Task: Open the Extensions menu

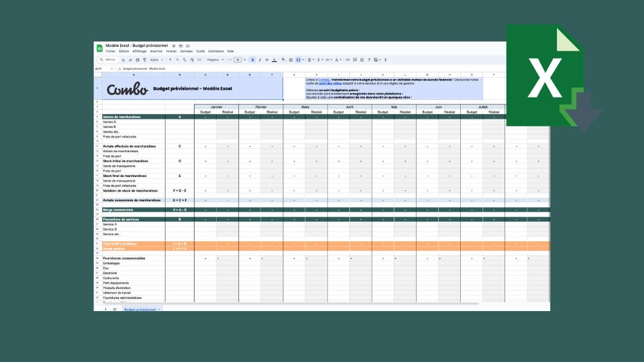Action: pyautogui.click(x=216, y=52)
